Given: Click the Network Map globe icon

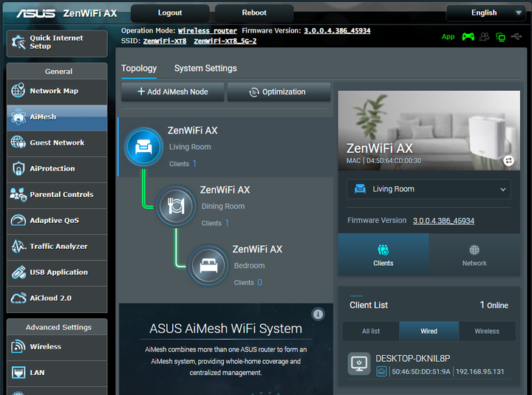Looking at the screenshot, I should pyautogui.click(x=18, y=91).
